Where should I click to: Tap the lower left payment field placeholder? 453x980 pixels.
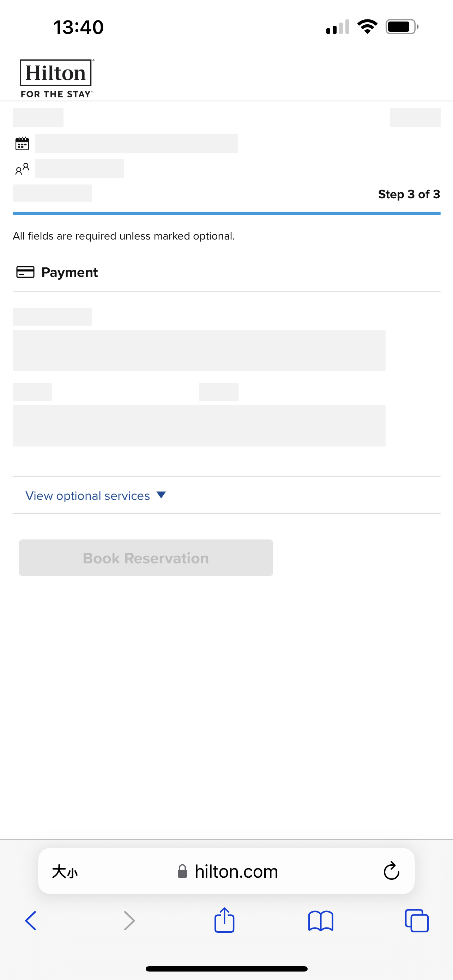tap(105, 426)
